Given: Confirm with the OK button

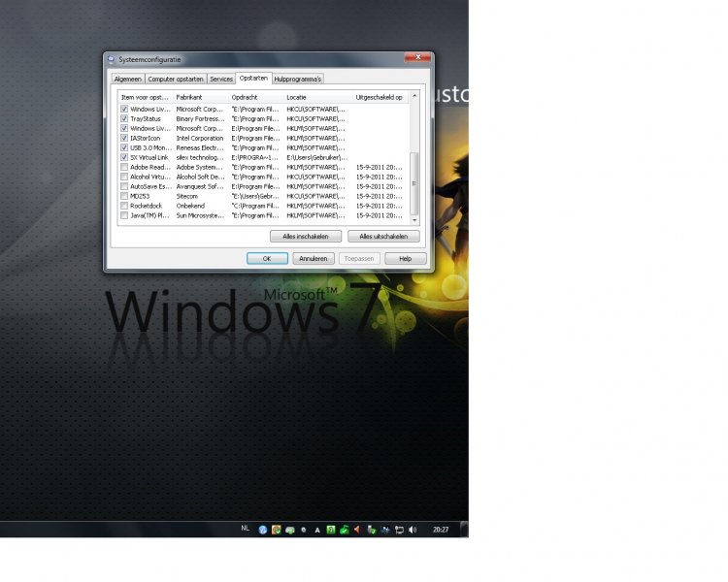Looking at the screenshot, I should 267,259.
